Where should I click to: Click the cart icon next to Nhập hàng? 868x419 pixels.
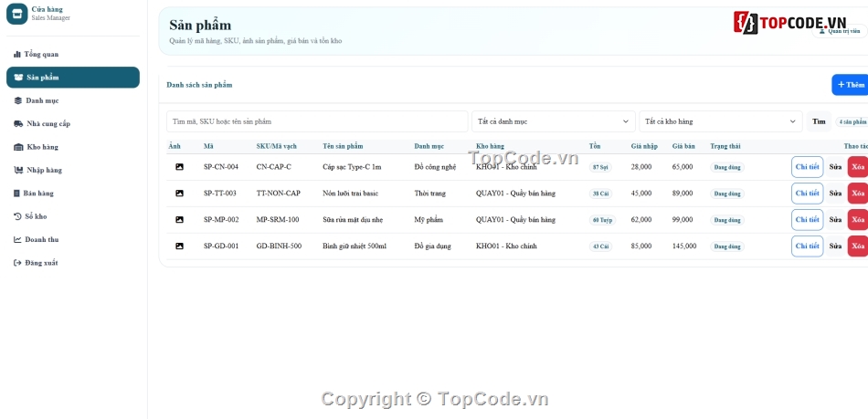(x=18, y=171)
